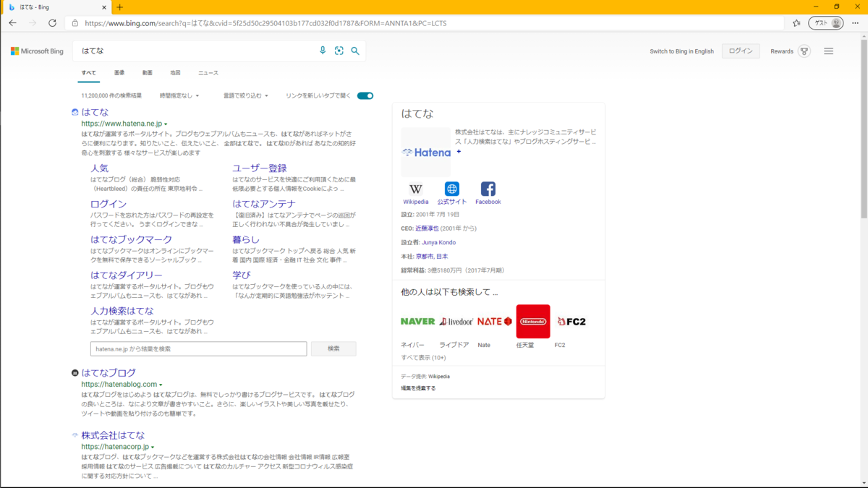Image resolution: width=868 pixels, height=488 pixels.
Task: Switch to the 動画 tab
Action: coord(147,73)
